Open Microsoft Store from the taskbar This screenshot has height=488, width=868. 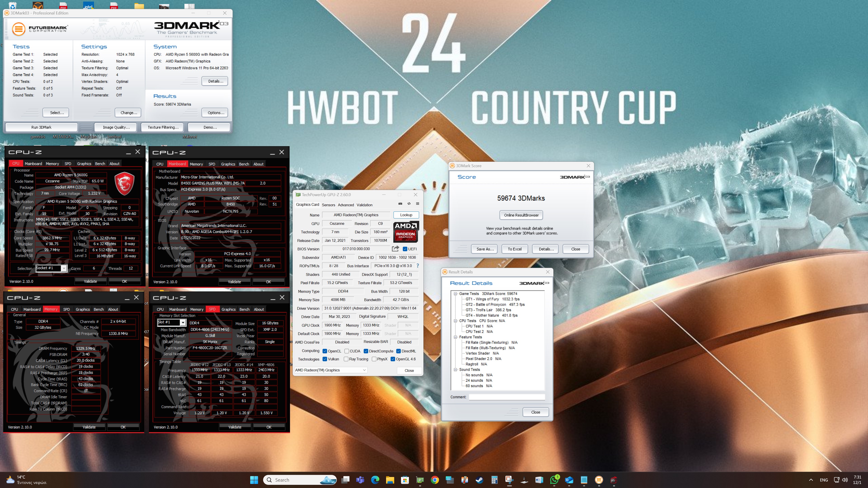pyautogui.click(x=405, y=480)
